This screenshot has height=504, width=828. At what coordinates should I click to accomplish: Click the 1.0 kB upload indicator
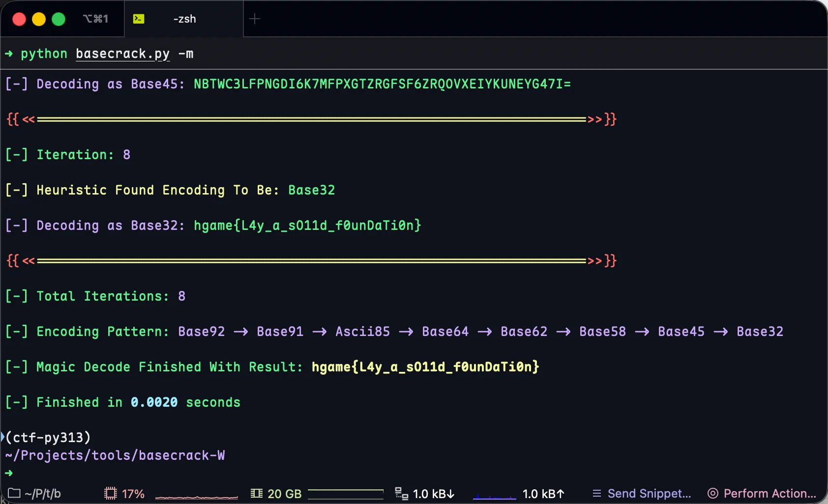(543, 493)
